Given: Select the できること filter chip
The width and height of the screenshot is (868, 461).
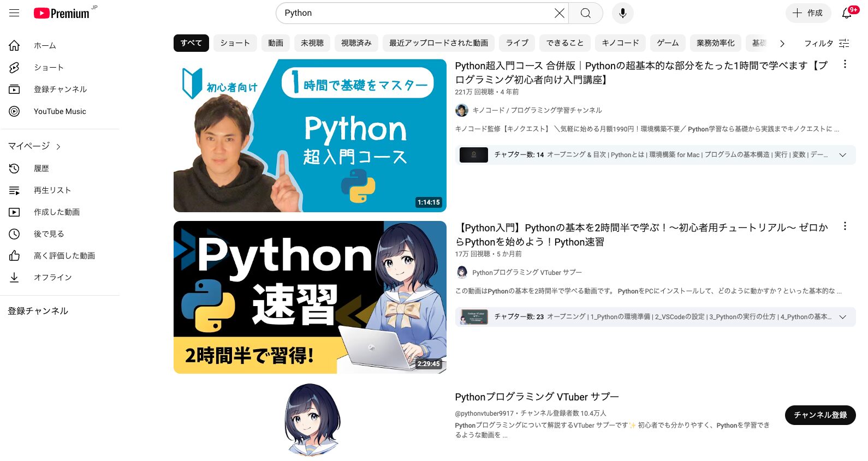Looking at the screenshot, I should pyautogui.click(x=565, y=43).
